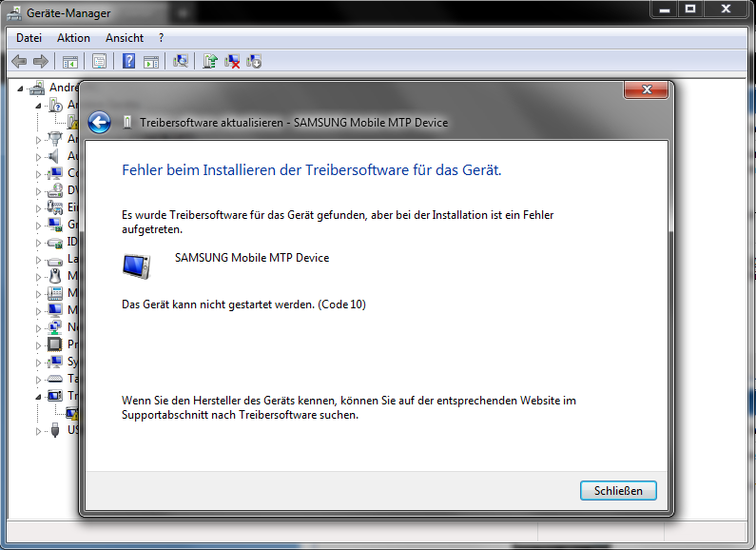756x550 pixels.
Task: Click the error heading 'Fehler beim Installieren'
Action: tap(312, 169)
